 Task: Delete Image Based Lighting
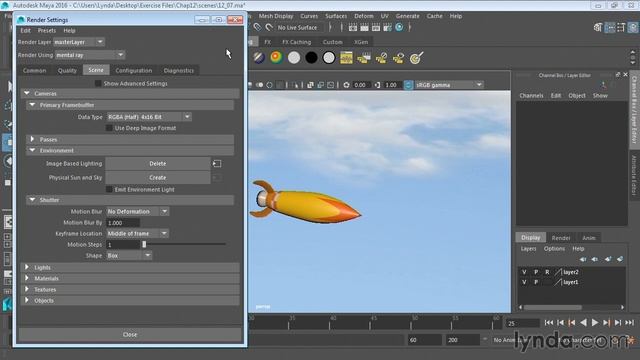tap(158, 164)
